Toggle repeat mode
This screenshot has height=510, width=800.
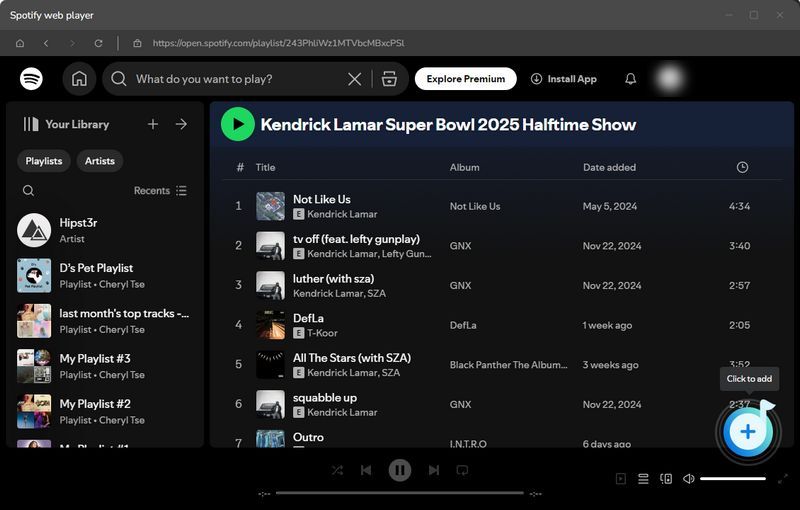[x=462, y=470]
